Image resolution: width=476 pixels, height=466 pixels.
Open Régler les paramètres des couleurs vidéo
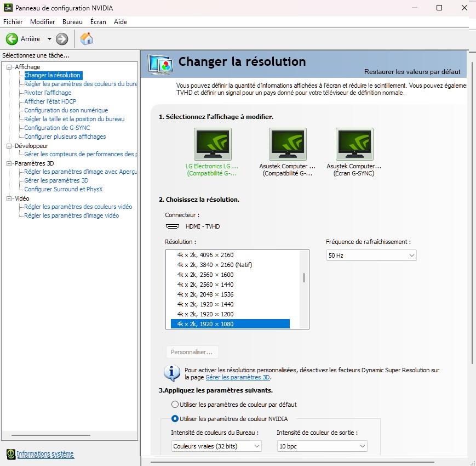tap(78, 207)
